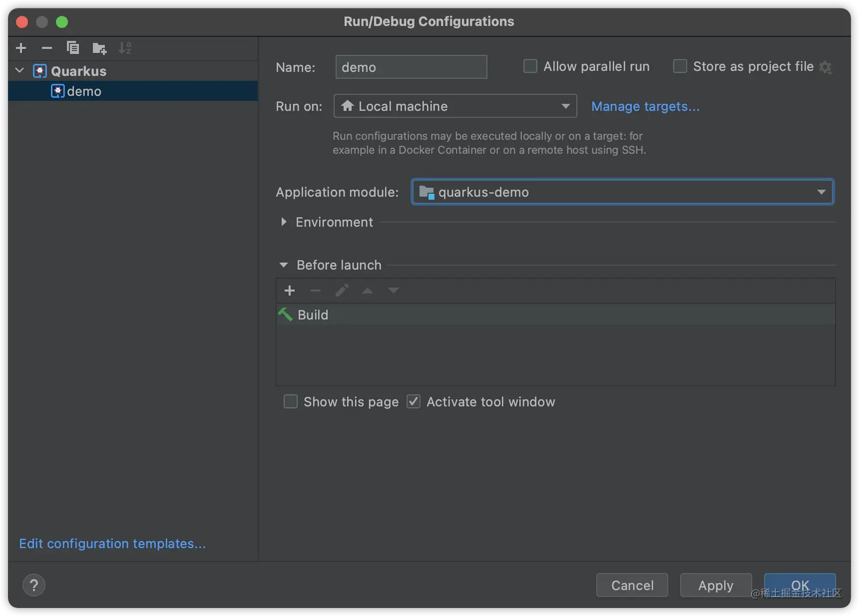Click the Quarkus category icon in tree
The image size is (859, 616).
click(40, 71)
